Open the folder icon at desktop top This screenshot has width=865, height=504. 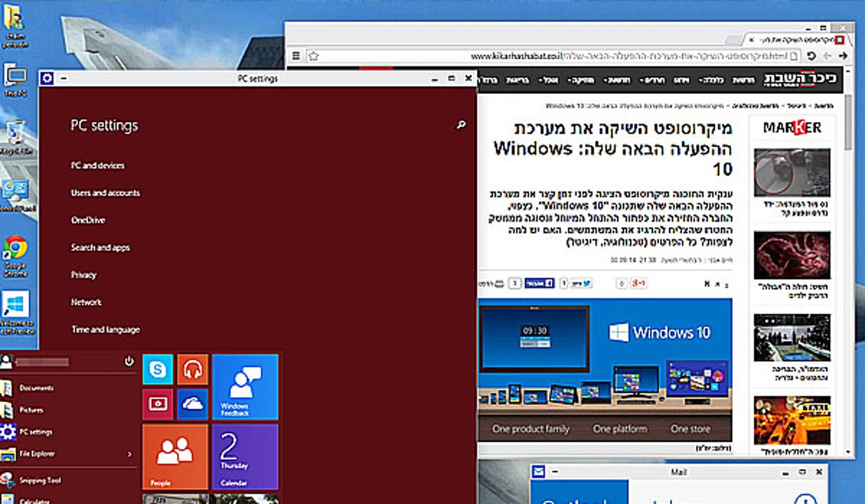coord(14,25)
